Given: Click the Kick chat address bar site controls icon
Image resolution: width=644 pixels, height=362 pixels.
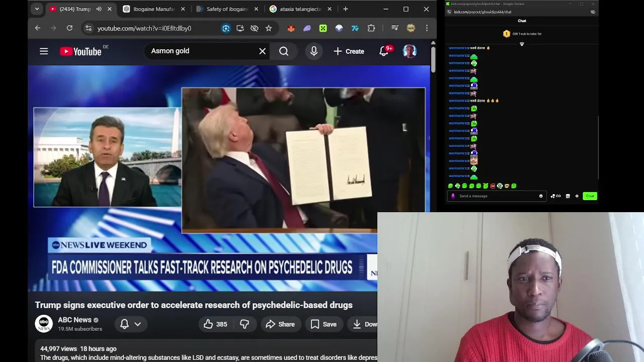Looking at the screenshot, I should [449, 12].
